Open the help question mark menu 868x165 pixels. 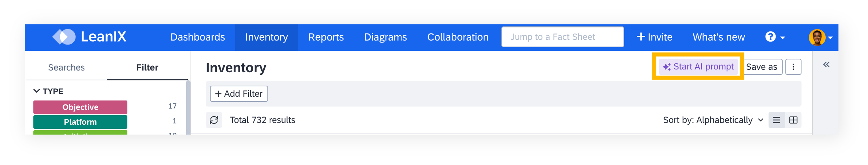click(770, 36)
